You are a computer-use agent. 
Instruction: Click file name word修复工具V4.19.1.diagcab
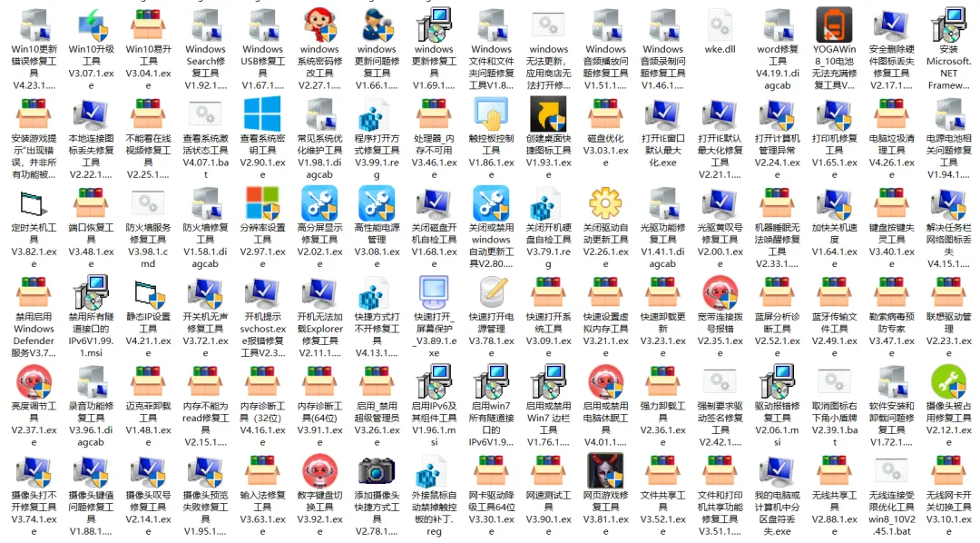pyautogui.click(x=777, y=67)
